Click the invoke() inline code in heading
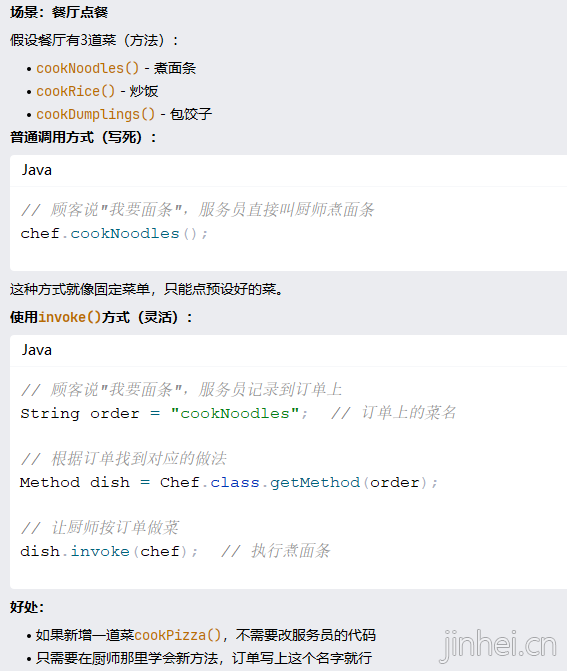Screen dimensions: 567x671 (x=70, y=317)
